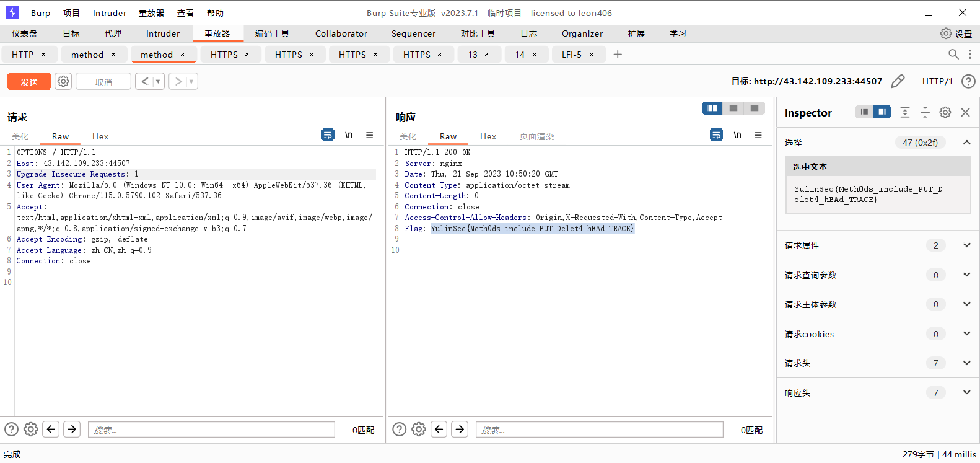The width and height of the screenshot is (980, 463).
Task: Open request search help icon
Action: (x=11, y=429)
